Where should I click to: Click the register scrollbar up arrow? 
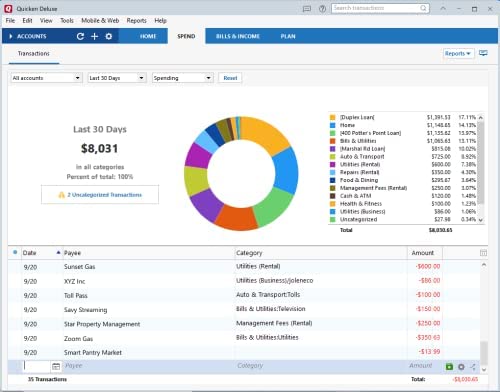pyautogui.click(x=484, y=265)
